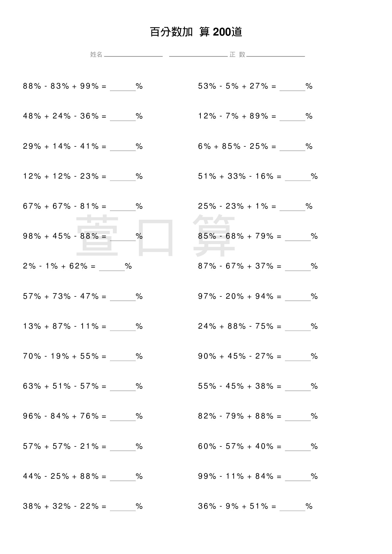
Task: Click the 姓名 name blank line
Action: tap(133, 55)
